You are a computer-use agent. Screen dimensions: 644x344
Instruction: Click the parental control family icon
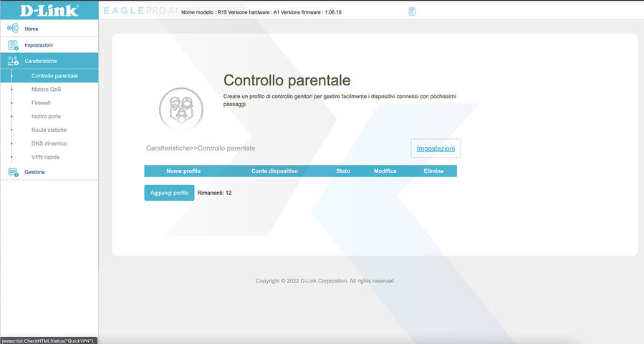coord(181,109)
